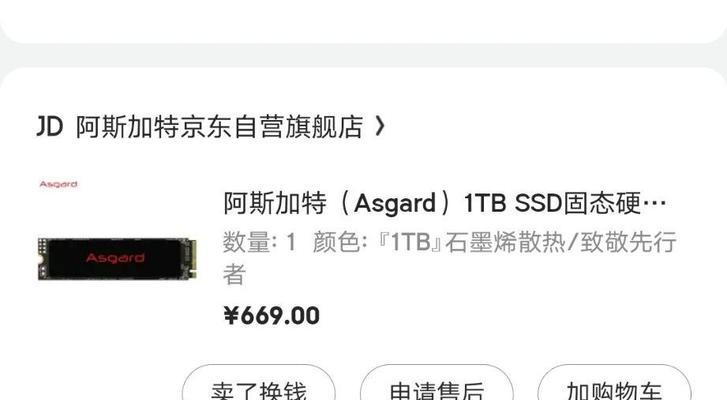Click the 颜色 1TB 石墨烯散热 spec text
This screenshot has width=727, height=400.
[x=439, y=242]
